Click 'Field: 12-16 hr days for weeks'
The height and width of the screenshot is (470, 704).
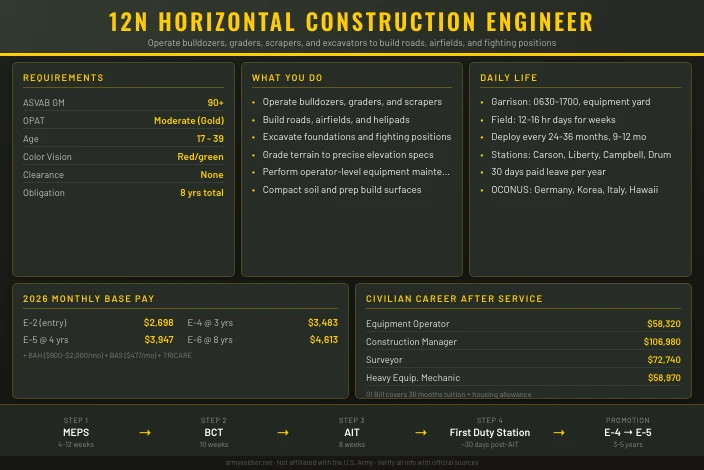pos(553,120)
